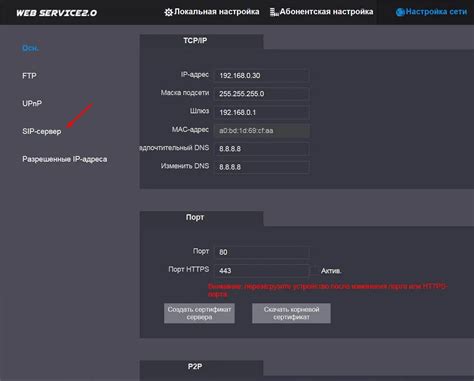
Task: Click the Маска подсети field with 255.255.255.0
Action: coord(261,94)
